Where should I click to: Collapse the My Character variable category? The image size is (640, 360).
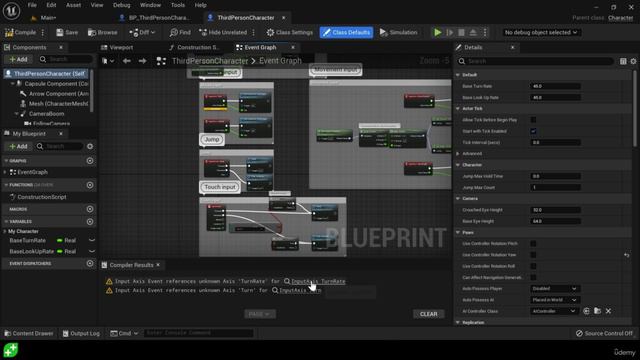pyautogui.click(x=5, y=231)
